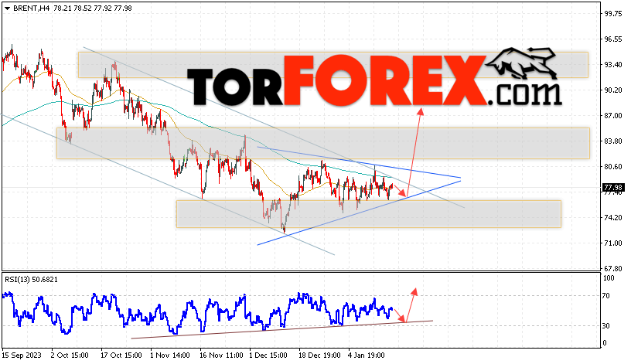Click the 74.20 price axis label
The height and width of the screenshot is (364, 631).
coord(613,218)
